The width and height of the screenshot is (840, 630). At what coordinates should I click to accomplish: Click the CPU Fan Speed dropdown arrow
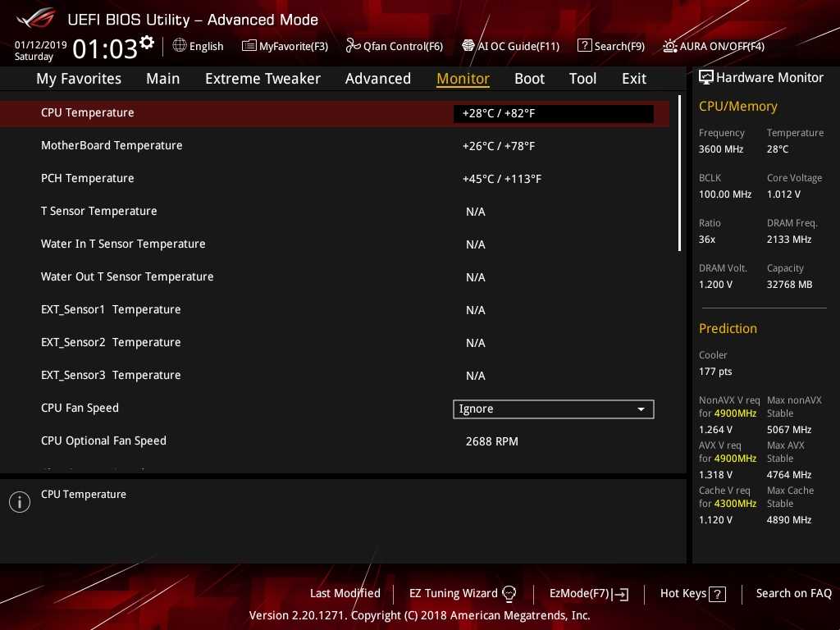pyautogui.click(x=641, y=409)
